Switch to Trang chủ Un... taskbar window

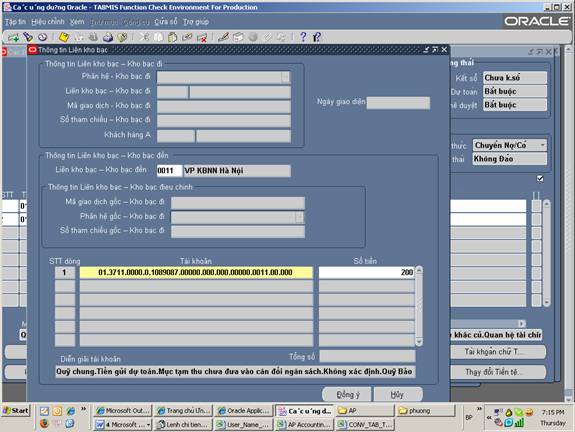[183, 411]
